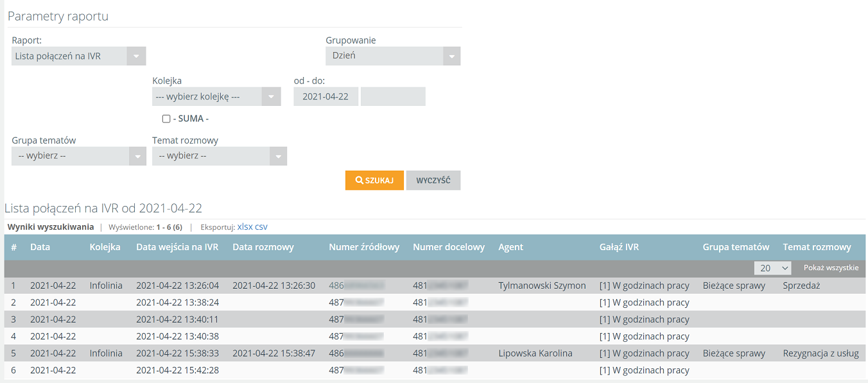Click conversation time 13:26:30
This screenshot has width=868, height=383.
point(274,285)
